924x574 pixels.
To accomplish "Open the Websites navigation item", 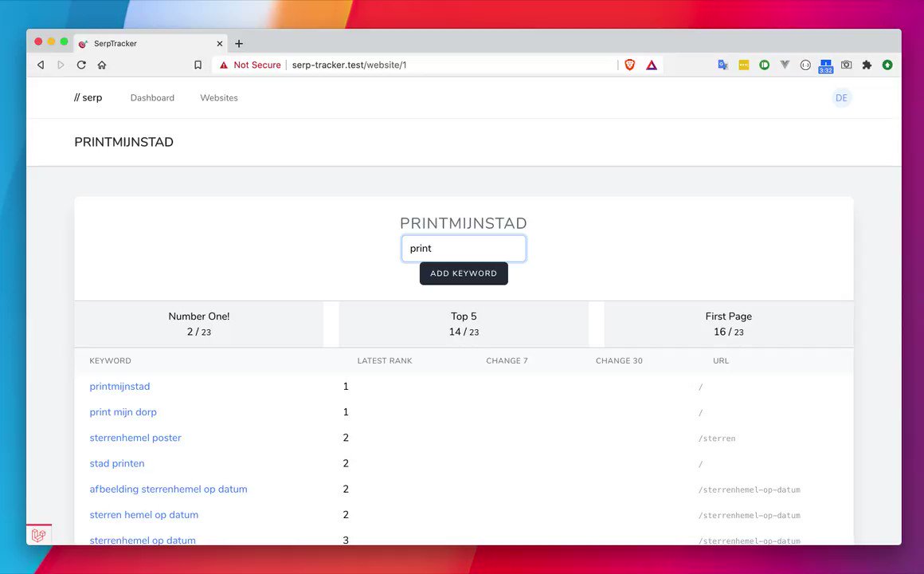I will tap(218, 98).
